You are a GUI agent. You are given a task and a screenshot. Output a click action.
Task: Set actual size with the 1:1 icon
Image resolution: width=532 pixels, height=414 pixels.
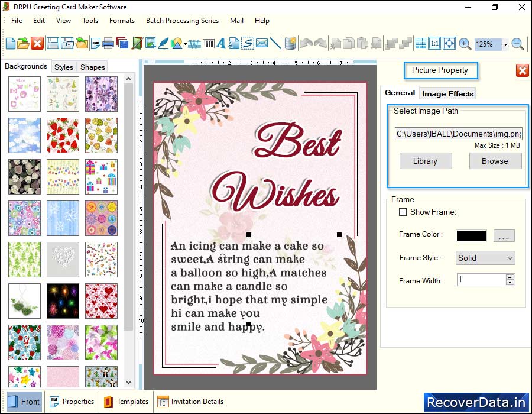(434, 44)
